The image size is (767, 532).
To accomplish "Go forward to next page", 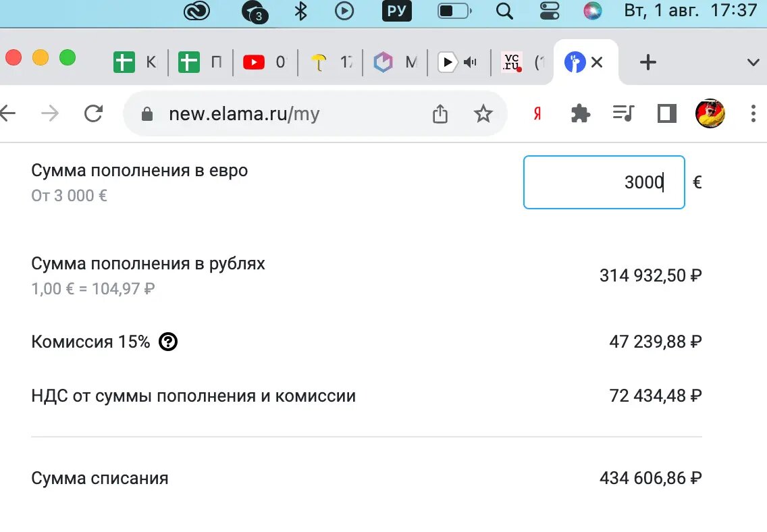I will tap(50, 113).
